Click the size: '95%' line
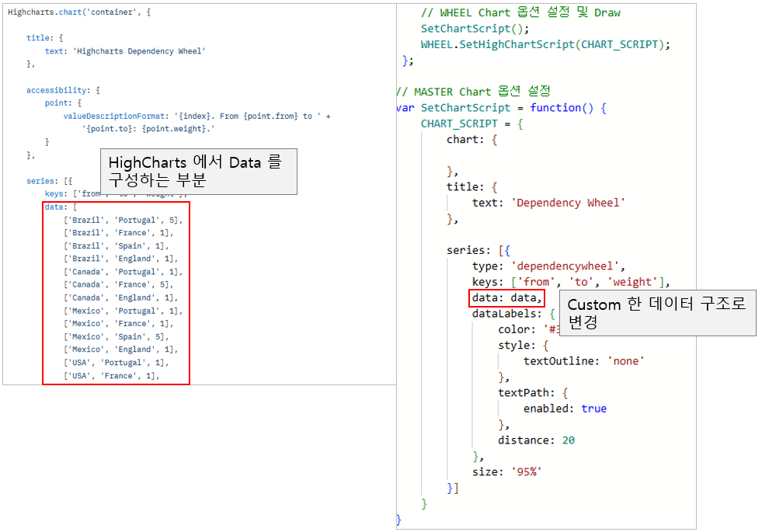 (x=506, y=472)
